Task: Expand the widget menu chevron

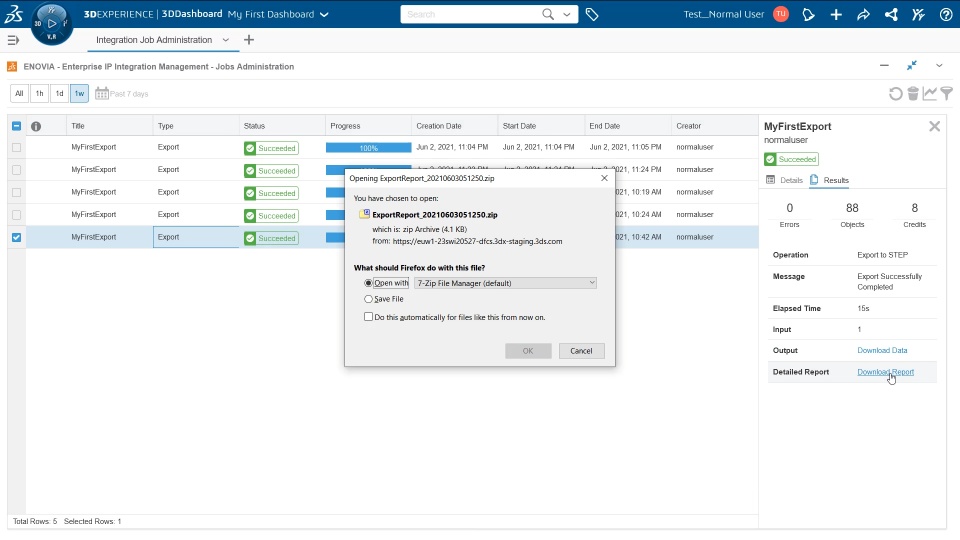Action: pyautogui.click(x=939, y=65)
